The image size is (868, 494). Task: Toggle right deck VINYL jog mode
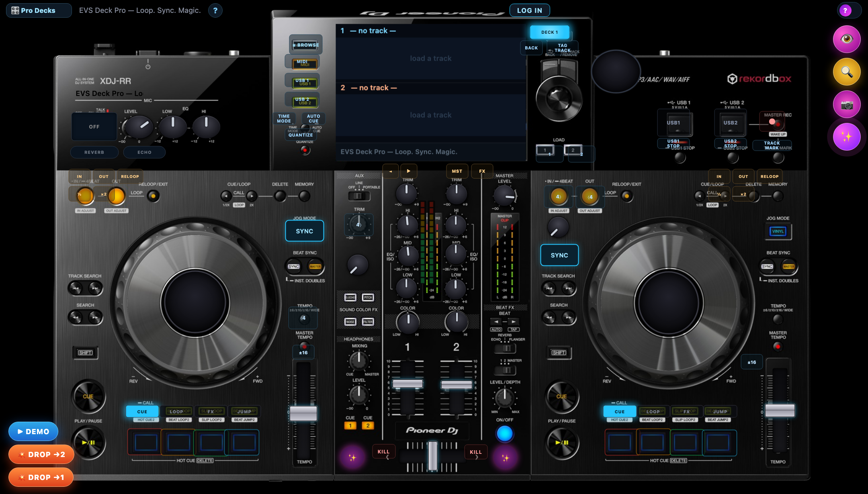click(x=778, y=231)
